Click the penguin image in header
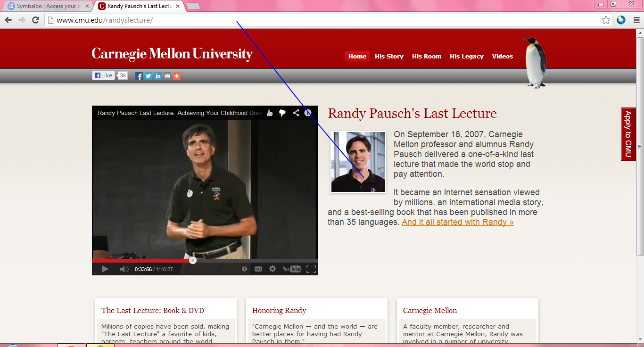Image resolution: width=644 pixels, height=347 pixels. click(535, 63)
